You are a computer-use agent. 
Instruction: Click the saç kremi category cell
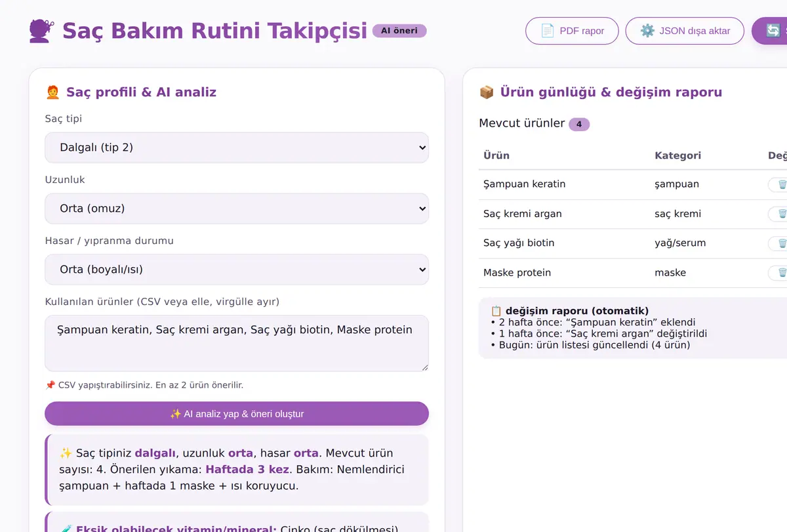pos(677,214)
